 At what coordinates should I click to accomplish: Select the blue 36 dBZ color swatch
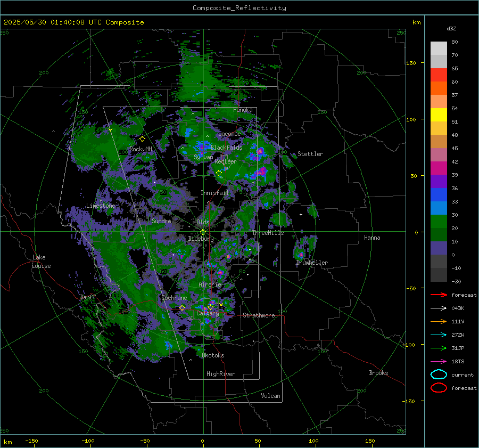point(439,194)
